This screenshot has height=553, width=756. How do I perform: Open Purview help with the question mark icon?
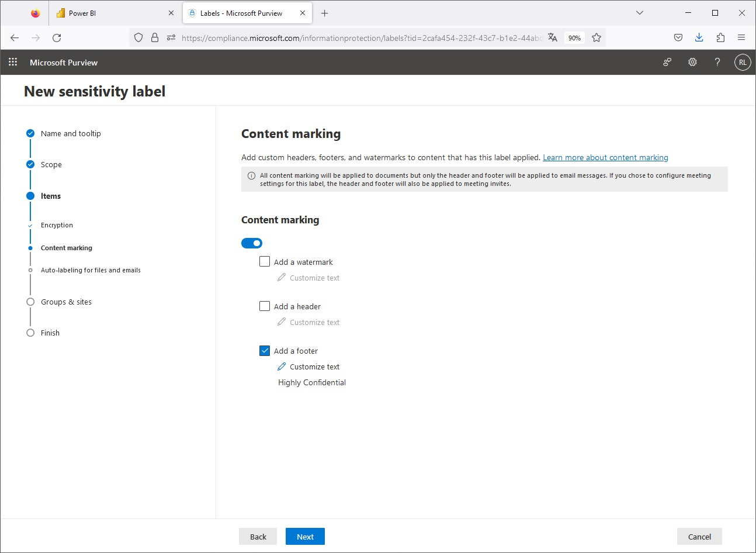(717, 62)
